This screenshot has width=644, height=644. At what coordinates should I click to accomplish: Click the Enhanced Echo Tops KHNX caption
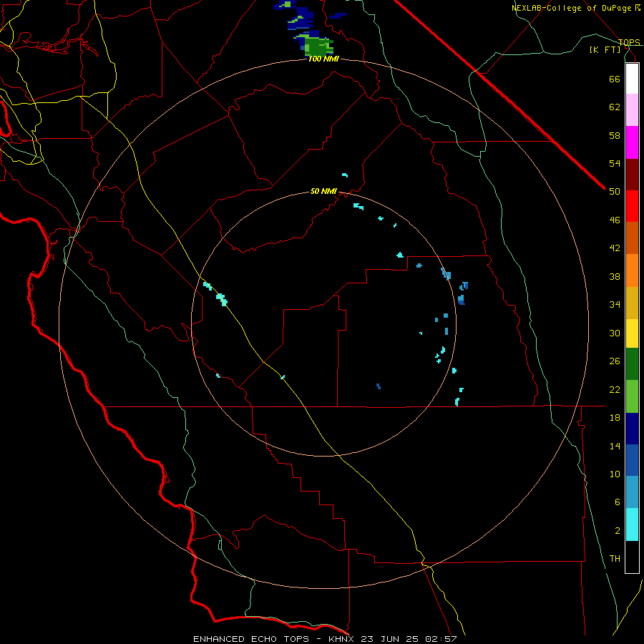pyautogui.click(x=325, y=639)
